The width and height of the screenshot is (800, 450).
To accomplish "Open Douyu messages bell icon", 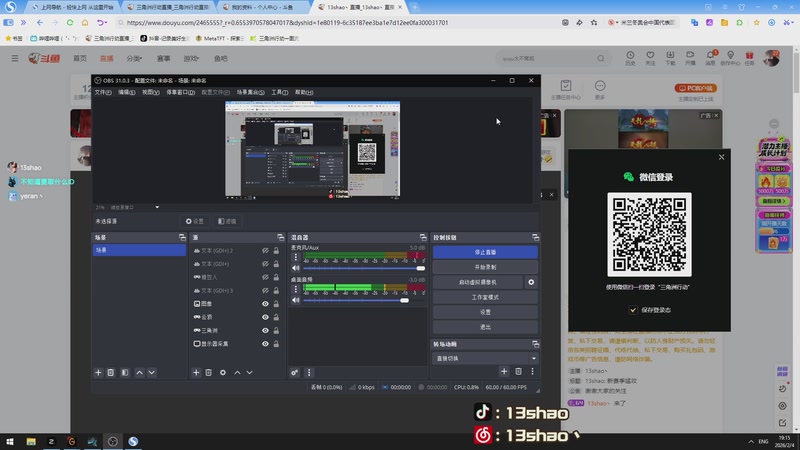I will [x=710, y=58].
